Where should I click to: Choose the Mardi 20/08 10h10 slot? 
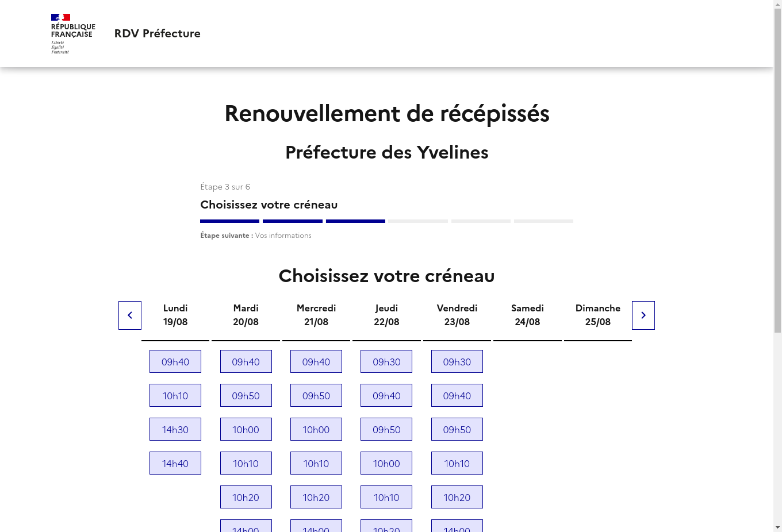(246, 463)
